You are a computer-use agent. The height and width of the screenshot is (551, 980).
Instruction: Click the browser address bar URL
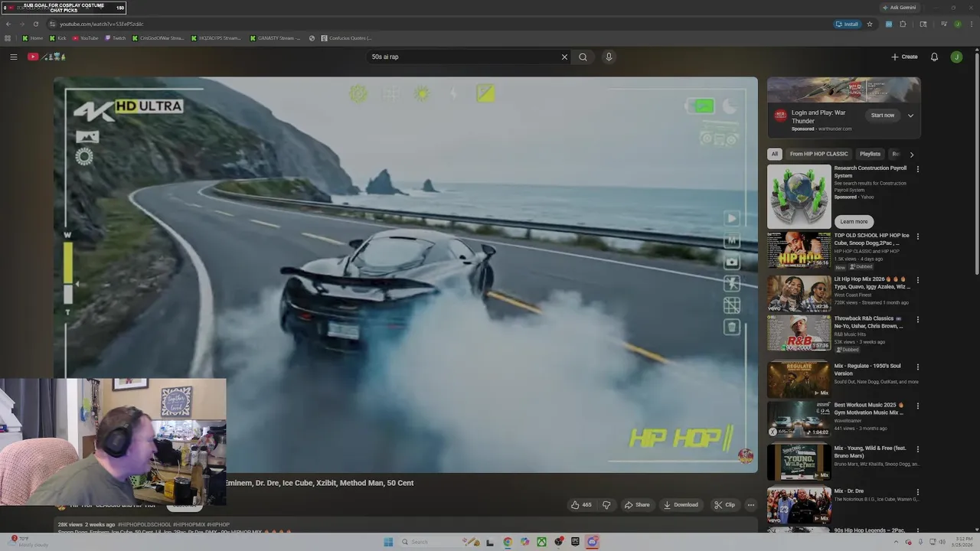(x=102, y=24)
